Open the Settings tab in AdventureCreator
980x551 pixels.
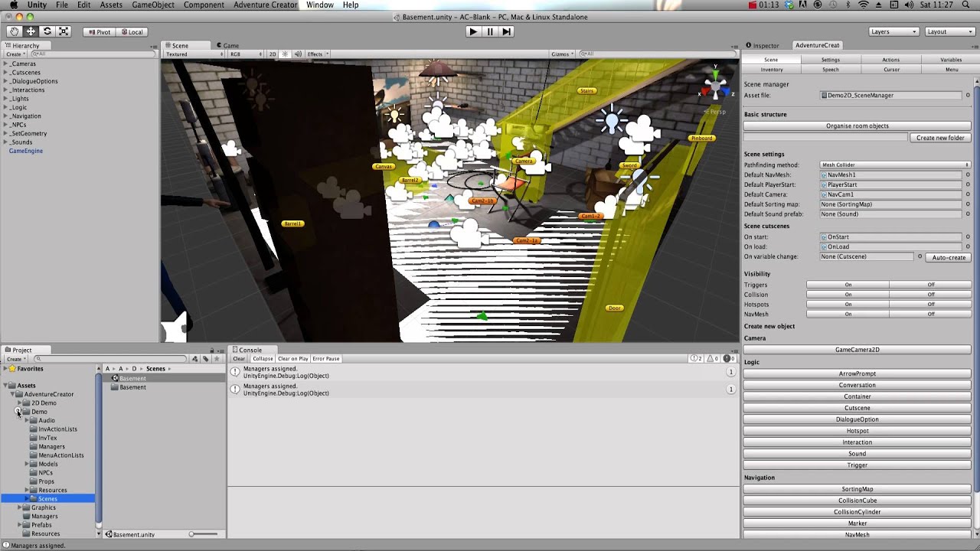831,60
